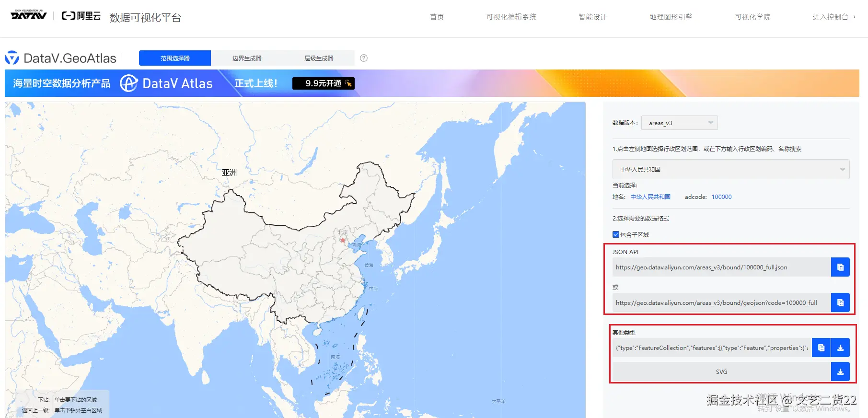Open the 数据版本 areas_v3 dropdown
Viewport: 868px width, 418px height.
pyautogui.click(x=680, y=123)
